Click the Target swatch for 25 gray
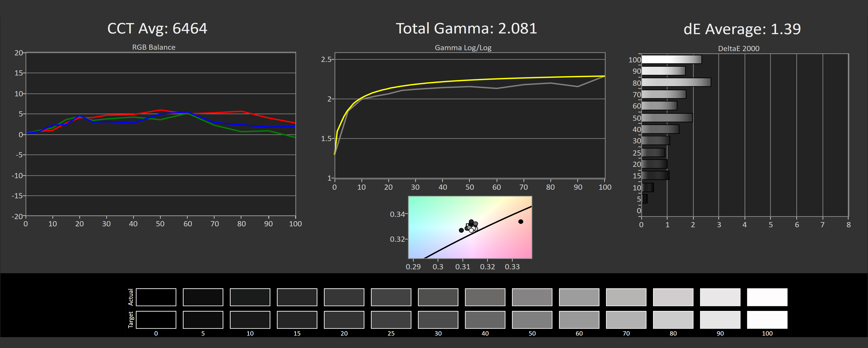The image size is (868, 348). (391, 320)
